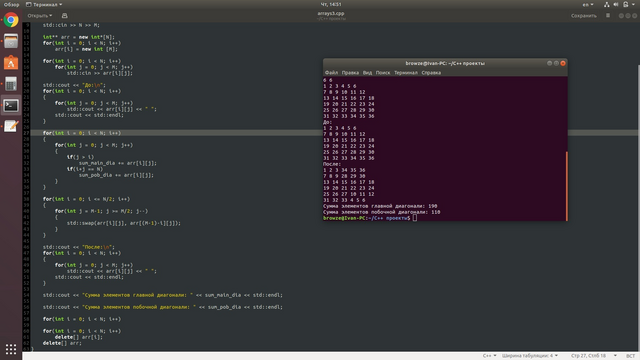Image resolution: width=640 pixels, height=360 pixels.
Task: Change tab width via Ширина табуляции dropdown
Action: tap(530, 356)
